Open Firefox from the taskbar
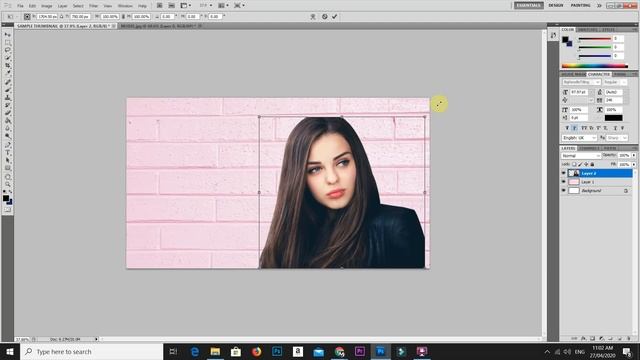 (x=256, y=351)
